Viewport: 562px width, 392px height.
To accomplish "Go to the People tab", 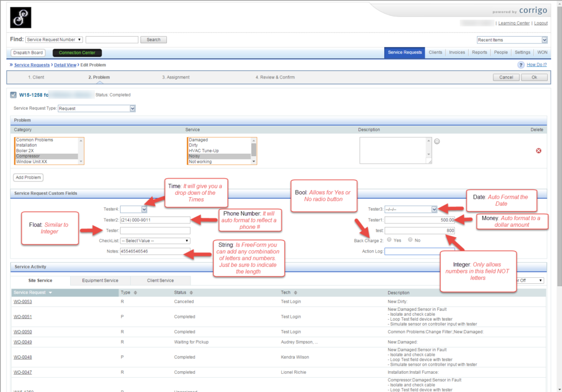I will pyautogui.click(x=501, y=52).
